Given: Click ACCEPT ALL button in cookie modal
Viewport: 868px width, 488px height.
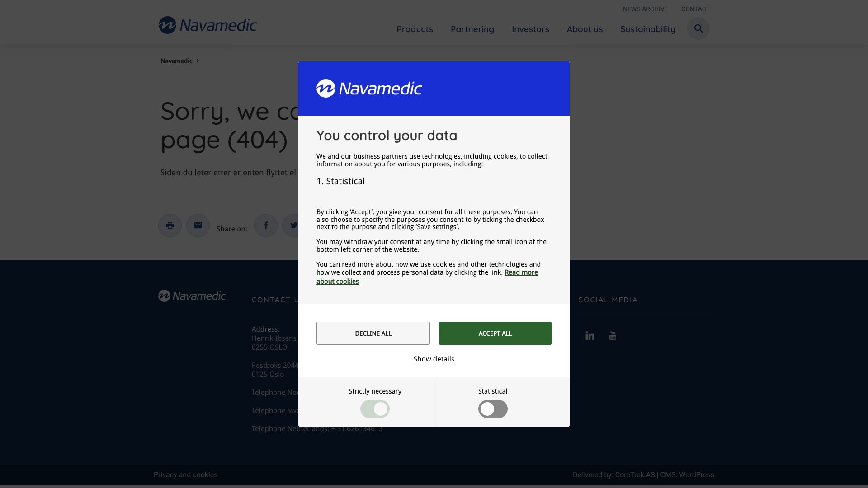Looking at the screenshot, I should pyautogui.click(x=495, y=333).
